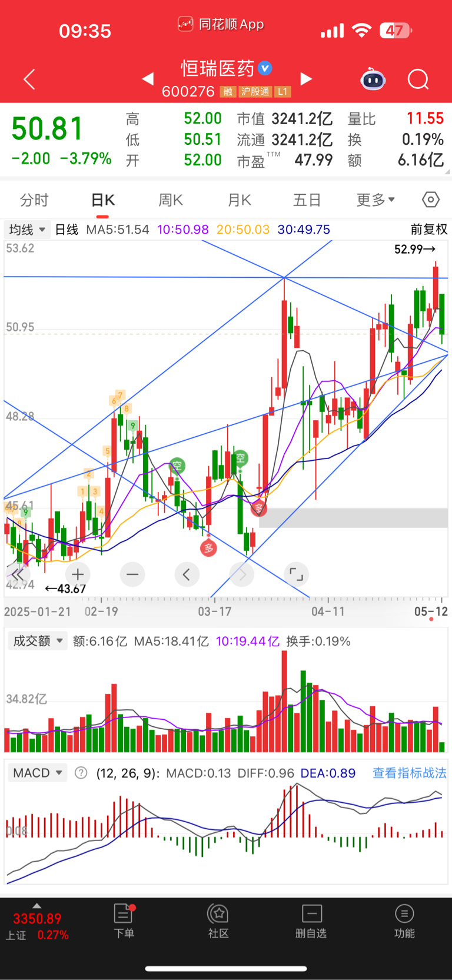This screenshot has width=452, height=980.
Task: Open 均线 indicator dropdown
Action: point(26,230)
